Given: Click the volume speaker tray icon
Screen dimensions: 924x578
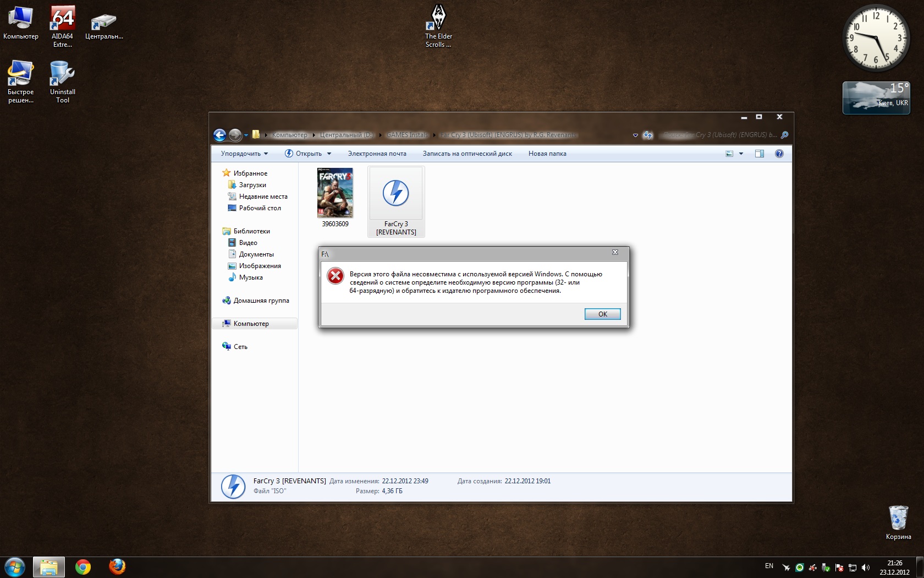Looking at the screenshot, I should coord(866,568).
